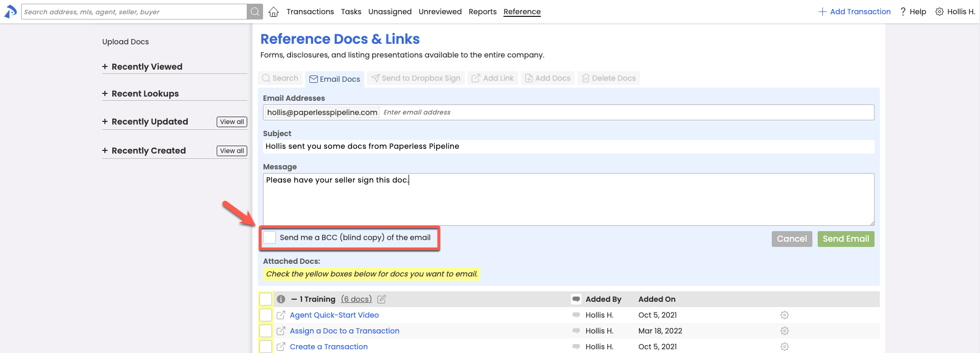The image size is (980, 353).
Task: Click the external link icon for Assign a Doc
Action: 281,331
